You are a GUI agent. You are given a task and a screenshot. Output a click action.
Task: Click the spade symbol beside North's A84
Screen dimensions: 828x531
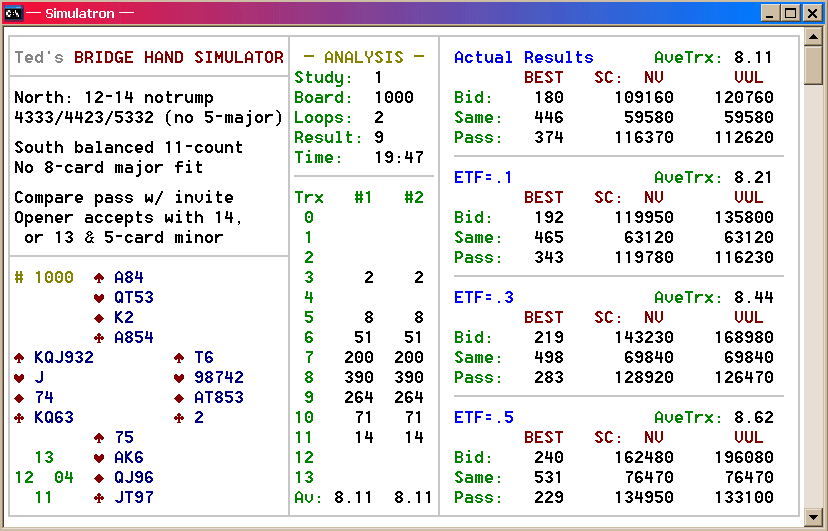pyautogui.click(x=99, y=278)
